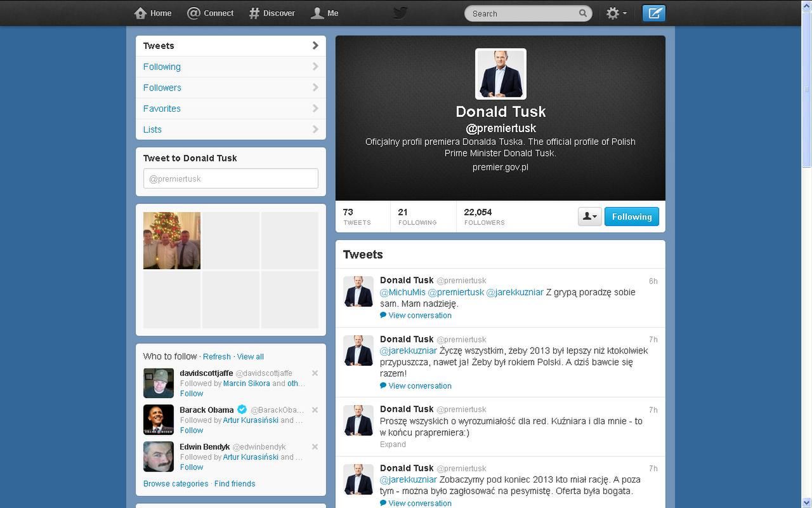The width and height of the screenshot is (812, 508).
Task: Open the Me profile tab
Action: (x=325, y=13)
